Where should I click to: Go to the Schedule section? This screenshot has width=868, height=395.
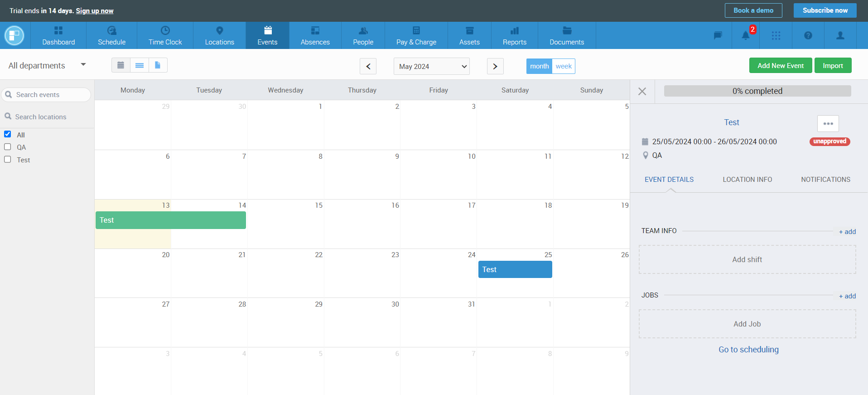click(x=111, y=35)
